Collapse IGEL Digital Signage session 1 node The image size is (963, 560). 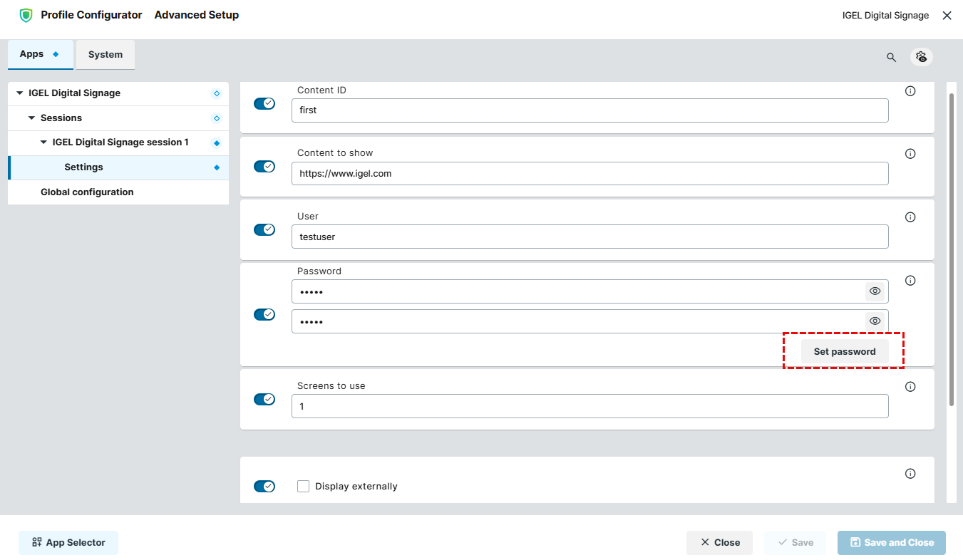(43, 142)
